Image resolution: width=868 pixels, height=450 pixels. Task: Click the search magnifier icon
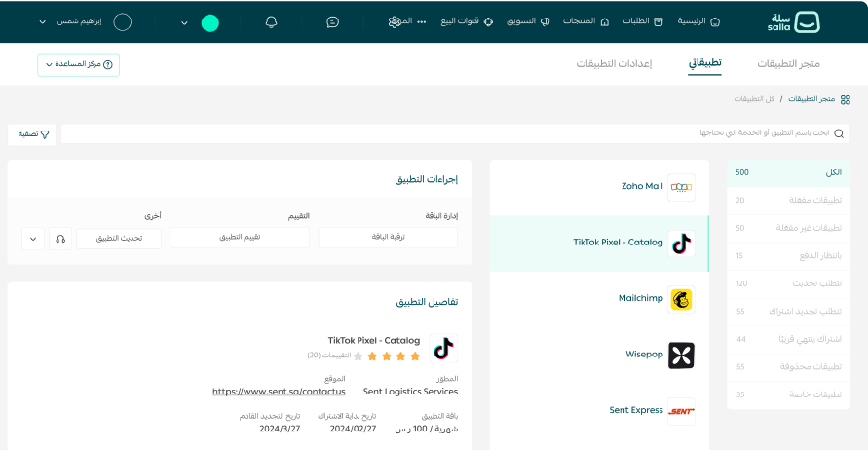click(x=839, y=133)
